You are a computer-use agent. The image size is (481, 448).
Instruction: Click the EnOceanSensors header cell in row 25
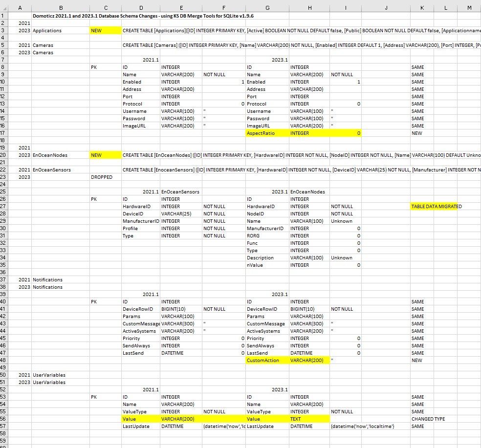[x=181, y=192]
